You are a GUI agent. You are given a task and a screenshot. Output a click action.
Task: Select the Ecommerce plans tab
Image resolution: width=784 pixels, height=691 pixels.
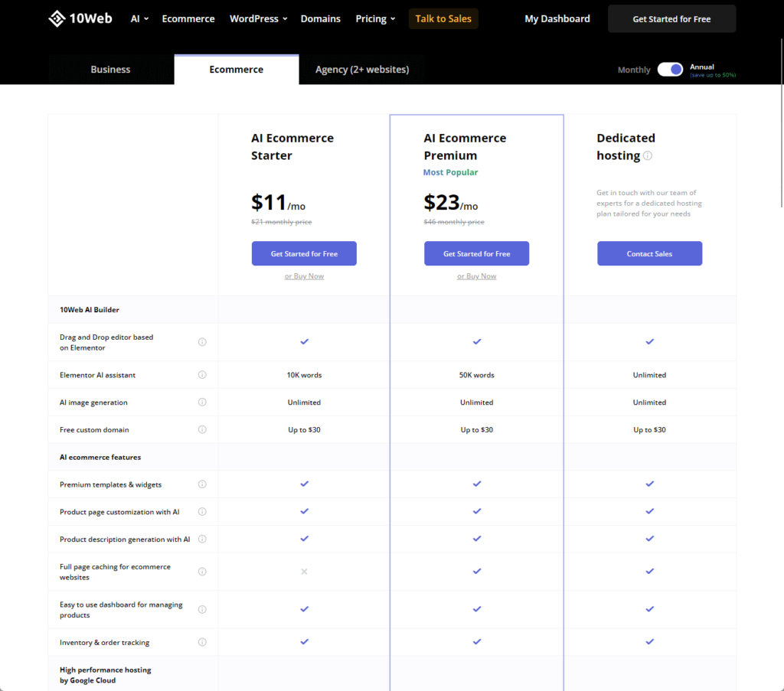click(x=236, y=70)
